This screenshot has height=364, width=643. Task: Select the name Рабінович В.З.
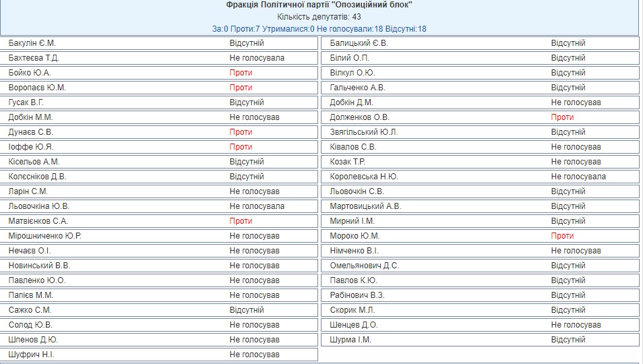(x=357, y=295)
